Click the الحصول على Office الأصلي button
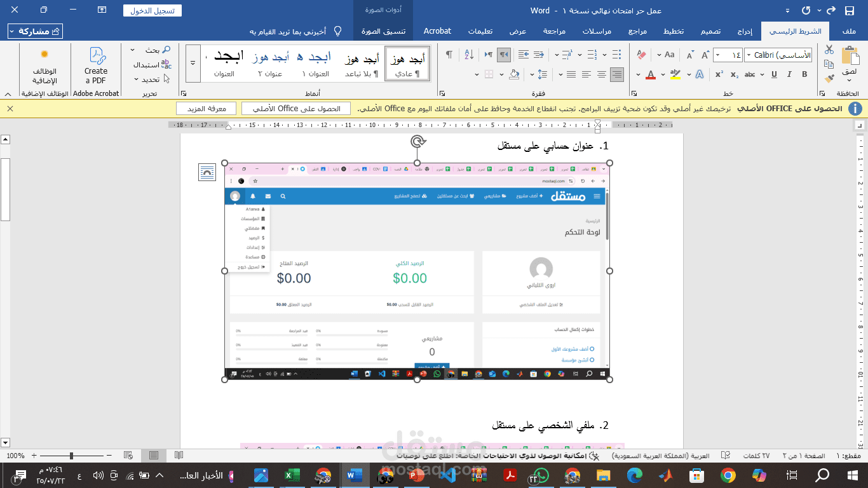Image resolution: width=868 pixels, height=488 pixels. point(296,109)
